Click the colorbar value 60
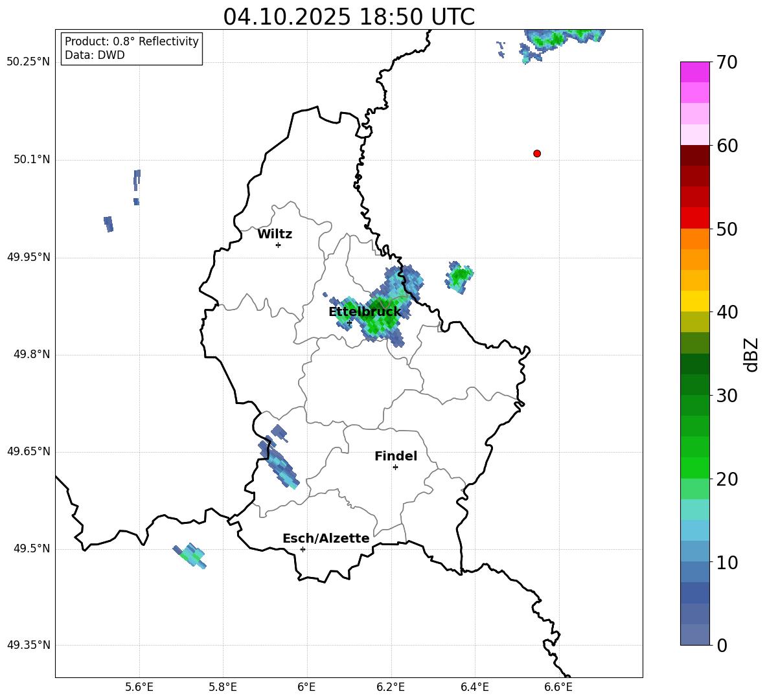Screen dimensions: 767x700 coord(727,146)
